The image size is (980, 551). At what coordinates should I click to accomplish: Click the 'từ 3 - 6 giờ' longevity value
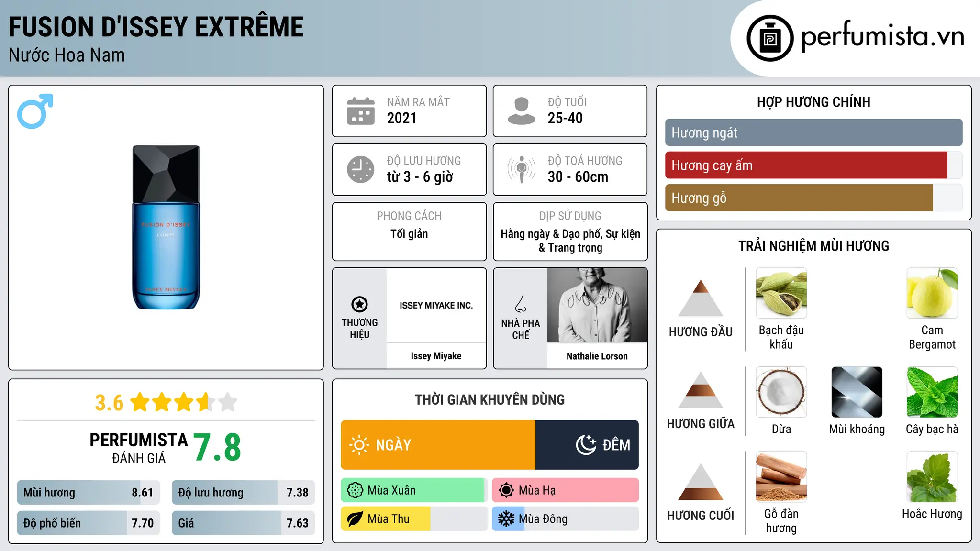pyautogui.click(x=420, y=176)
